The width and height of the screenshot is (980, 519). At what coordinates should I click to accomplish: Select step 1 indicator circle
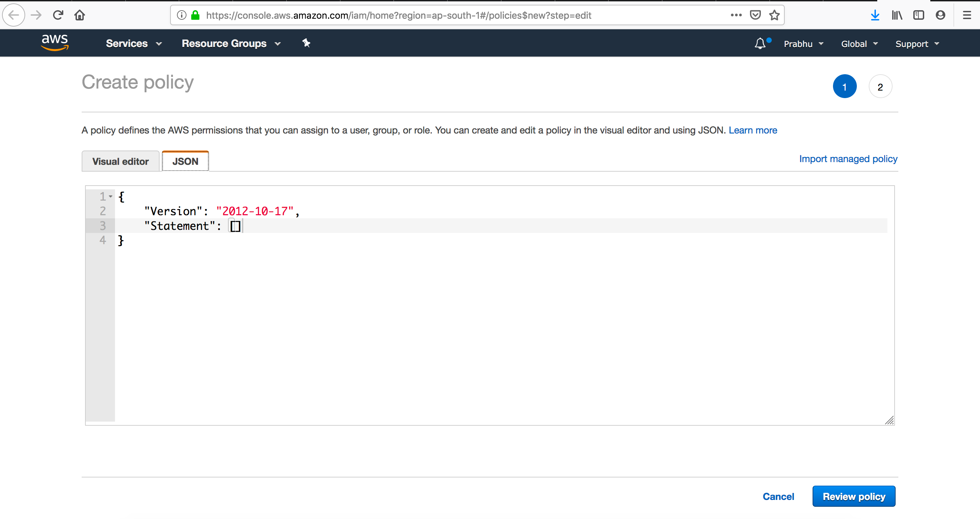(x=845, y=87)
